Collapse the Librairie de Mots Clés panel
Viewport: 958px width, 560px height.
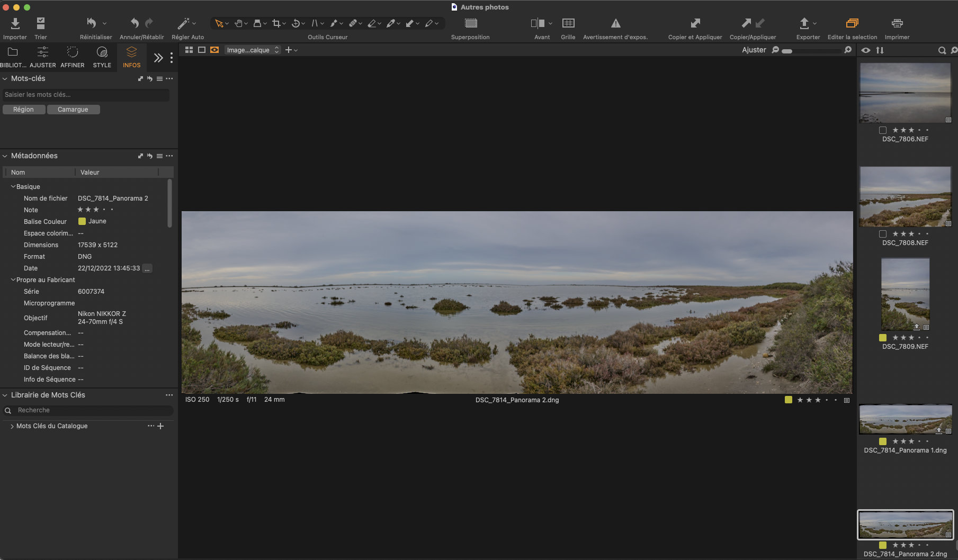pos(5,395)
